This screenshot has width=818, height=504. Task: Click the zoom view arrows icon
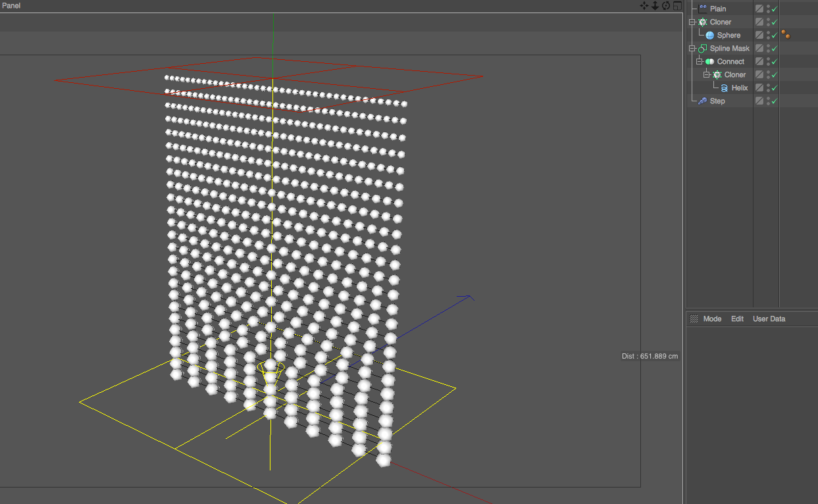[x=654, y=5]
